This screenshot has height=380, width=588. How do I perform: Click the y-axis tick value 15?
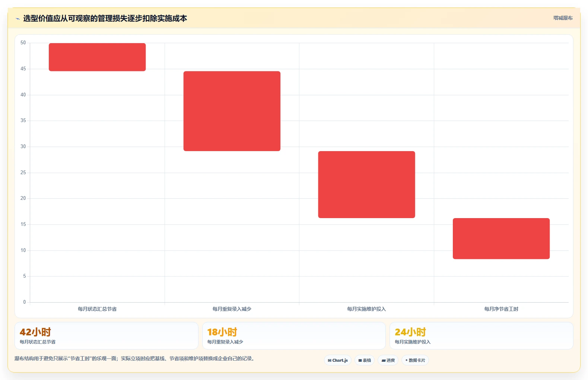pos(23,224)
